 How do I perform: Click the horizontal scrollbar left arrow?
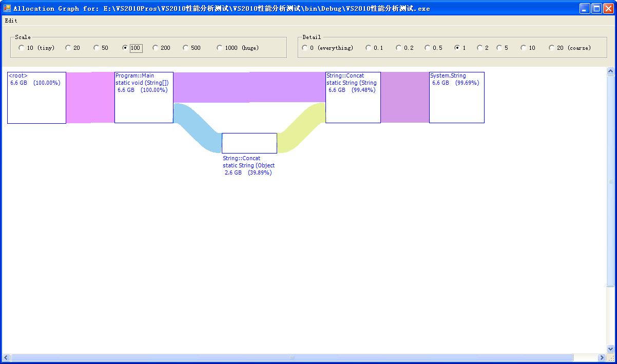pyautogui.click(x=6, y=357)
